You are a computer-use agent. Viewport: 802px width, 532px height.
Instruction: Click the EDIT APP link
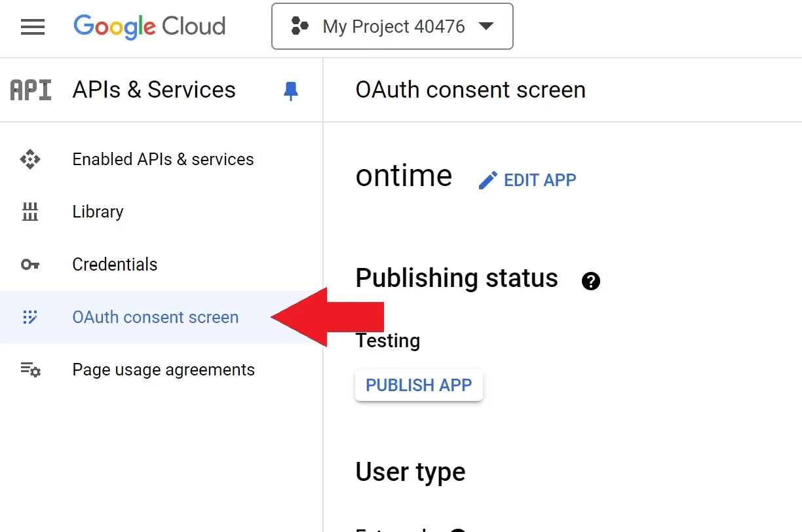539,180
